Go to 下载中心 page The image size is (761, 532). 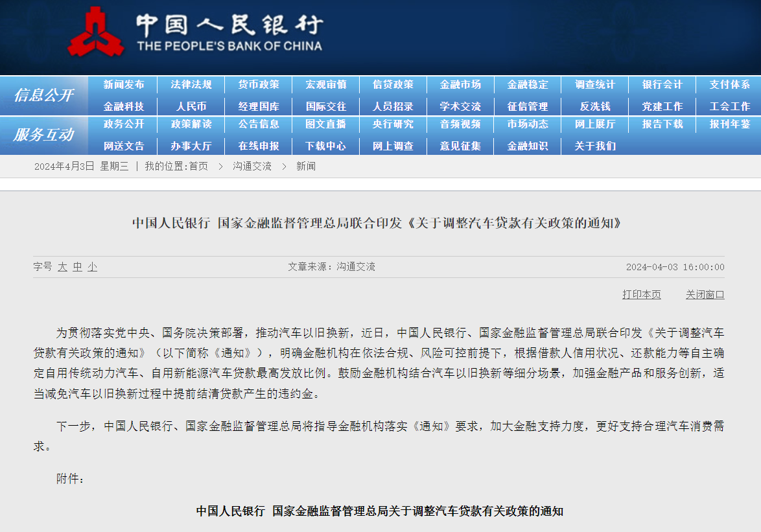(x=326, y=146)
